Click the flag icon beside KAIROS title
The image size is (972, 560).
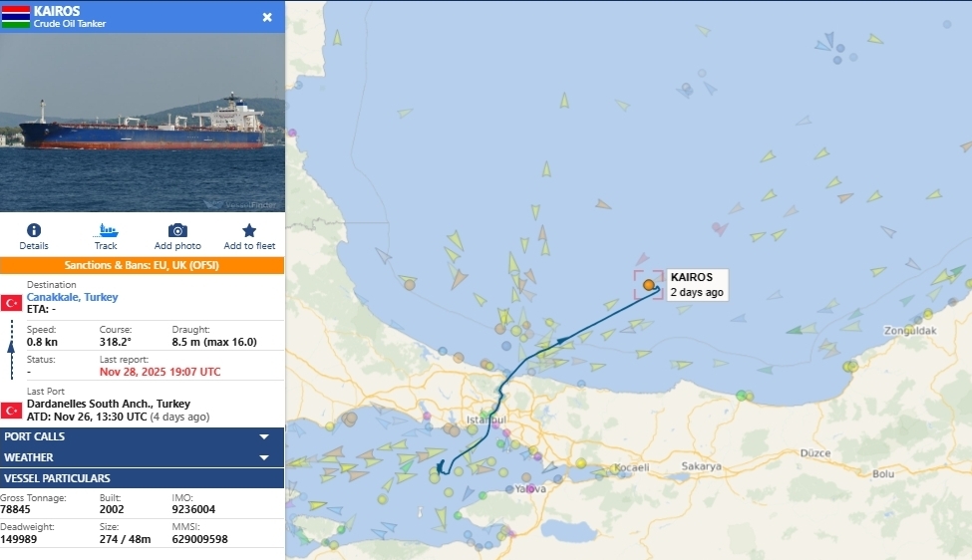(16, 17)
